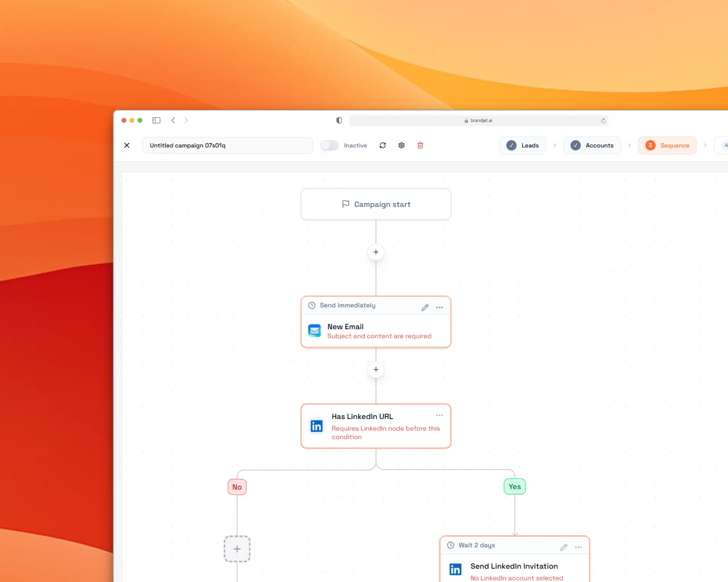The image size is (728, 582).
Task: Click the checkmark on the Leads step
Action: [x=511, y=145]
